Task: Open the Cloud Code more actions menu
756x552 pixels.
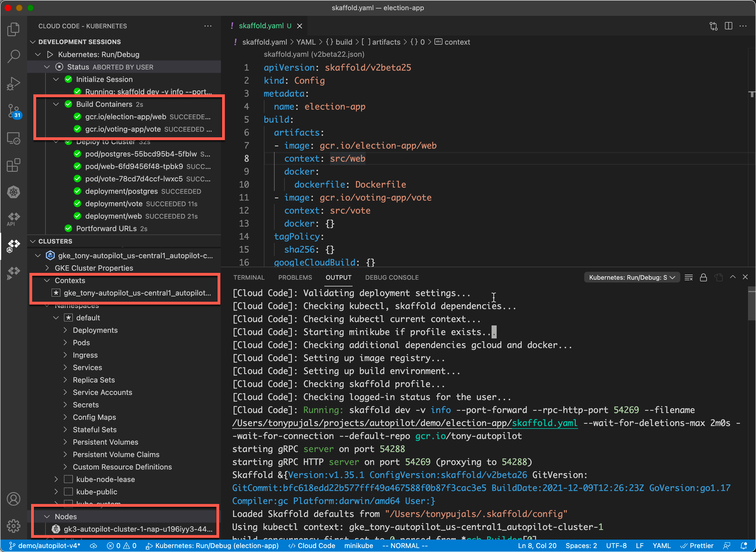Action: click(x=208, y=26)
